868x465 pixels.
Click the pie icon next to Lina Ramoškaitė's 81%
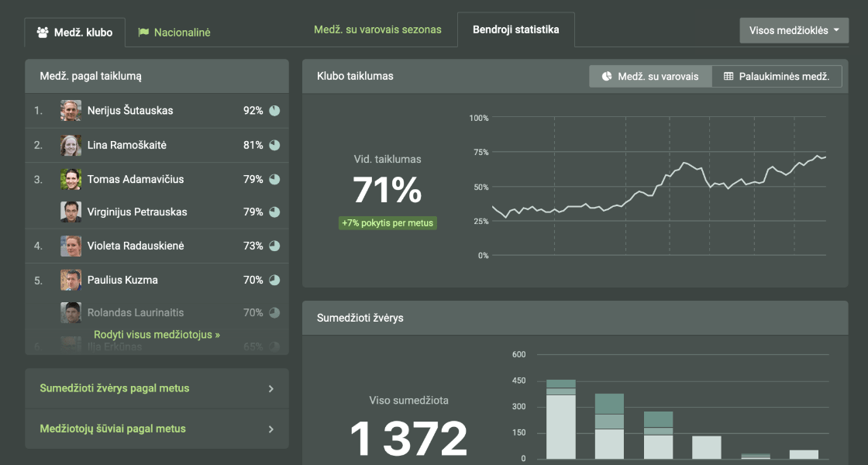[x=274, y=145]
